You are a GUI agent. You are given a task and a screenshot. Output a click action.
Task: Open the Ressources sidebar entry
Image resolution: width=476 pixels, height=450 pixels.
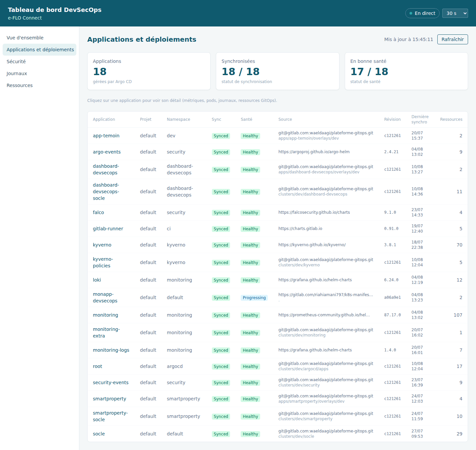pos(39,85)
